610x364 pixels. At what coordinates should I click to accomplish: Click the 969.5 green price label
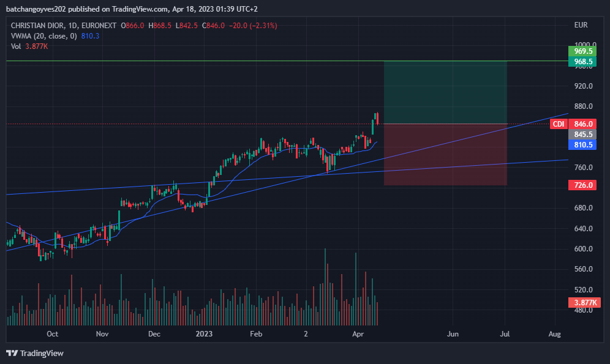582,51
